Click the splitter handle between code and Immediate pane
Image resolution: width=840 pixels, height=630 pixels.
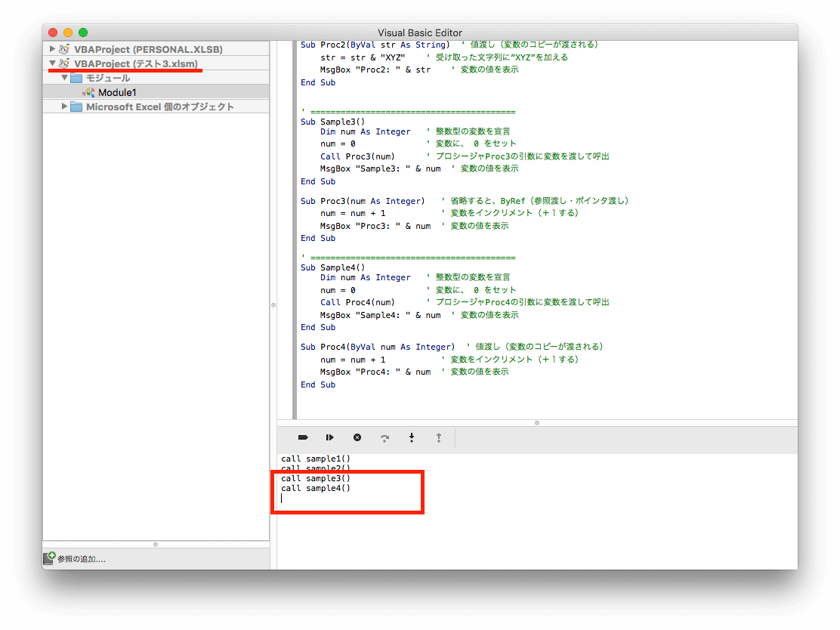(537, 423)
